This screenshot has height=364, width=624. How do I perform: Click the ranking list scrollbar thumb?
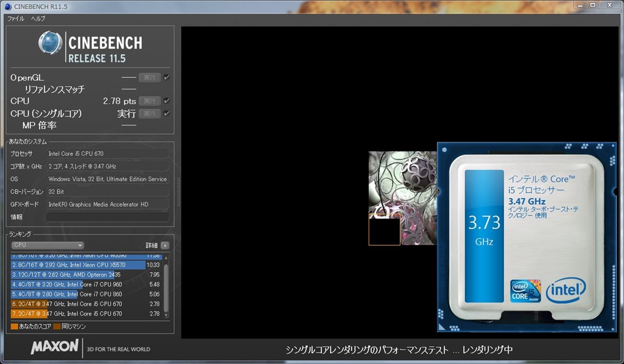[166, 287]
